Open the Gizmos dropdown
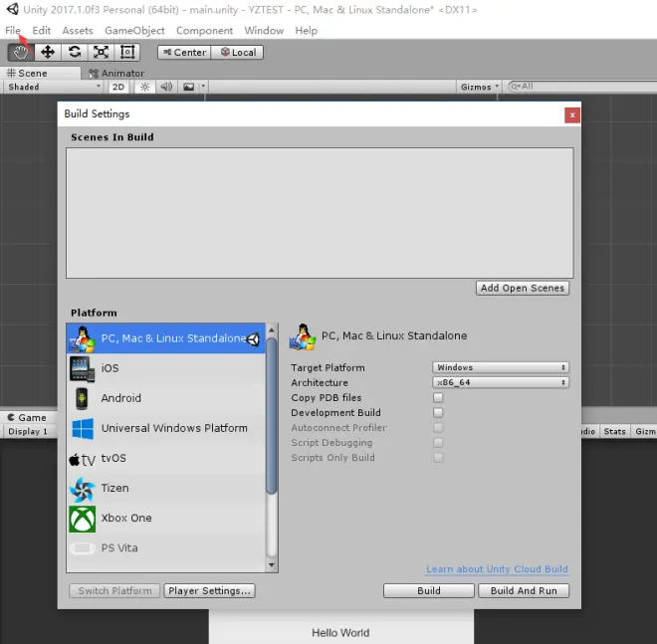Image resolution: width=657 pixels, height=644 pixels. click(x=480, y=87)
